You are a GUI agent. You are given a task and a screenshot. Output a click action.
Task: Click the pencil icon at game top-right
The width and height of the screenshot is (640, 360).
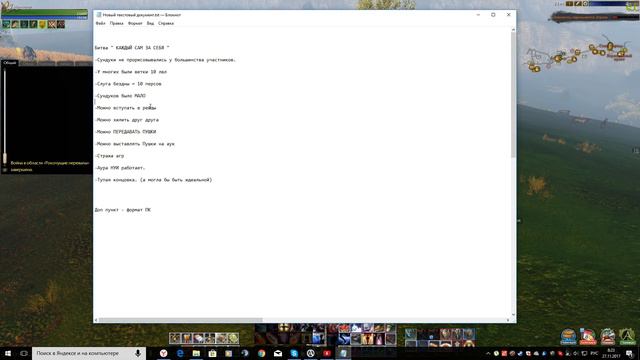[x=577, y=4]
